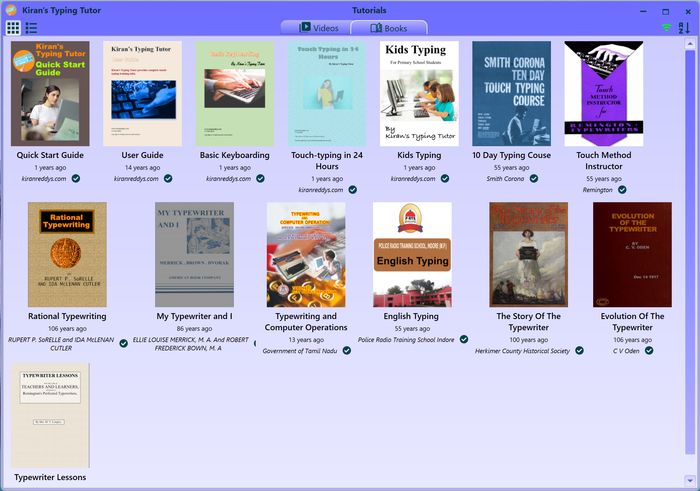This screenshot has width=700, height=491.
Task: Click verified checkmark under Quick Start Guide
Action: point(76,178)
